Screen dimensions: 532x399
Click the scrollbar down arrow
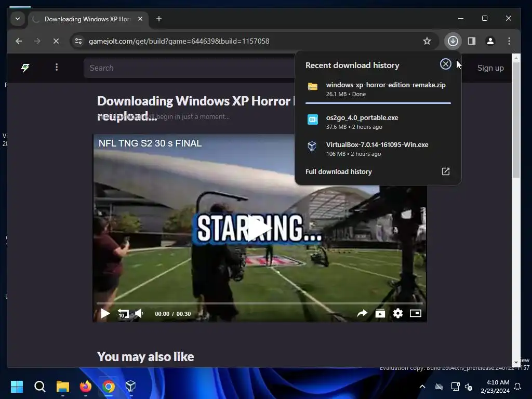[x=516, y=363]
